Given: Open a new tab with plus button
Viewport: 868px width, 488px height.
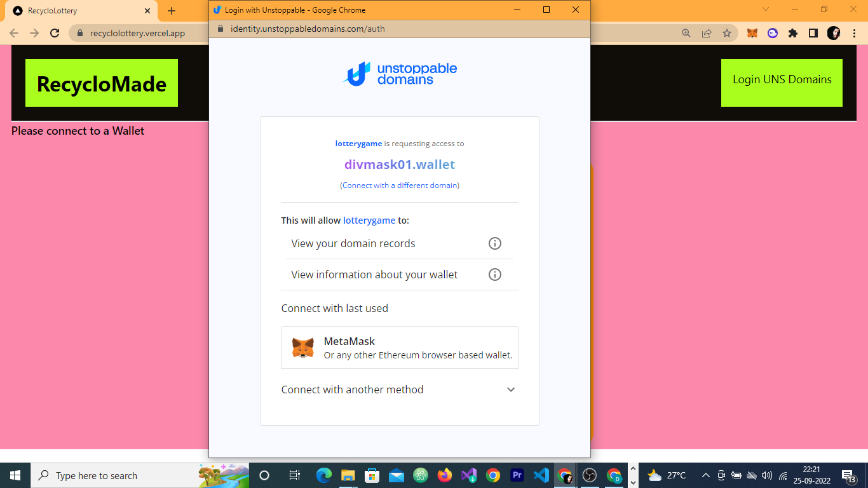Looking at the screenshot, I should [172, 11].
